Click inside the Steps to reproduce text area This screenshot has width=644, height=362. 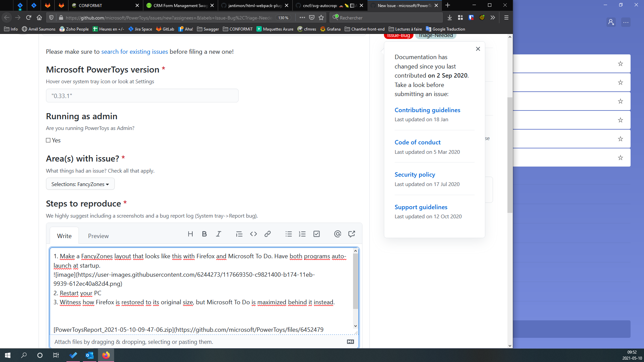coord(201,292)
